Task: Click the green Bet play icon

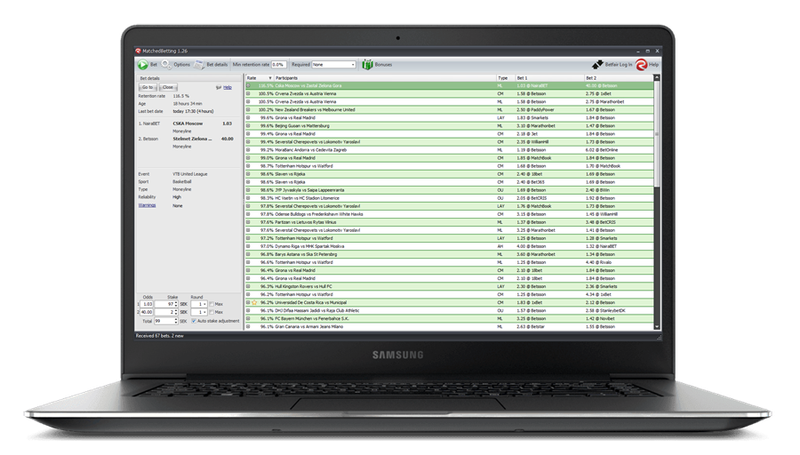Action: (142, 65)
